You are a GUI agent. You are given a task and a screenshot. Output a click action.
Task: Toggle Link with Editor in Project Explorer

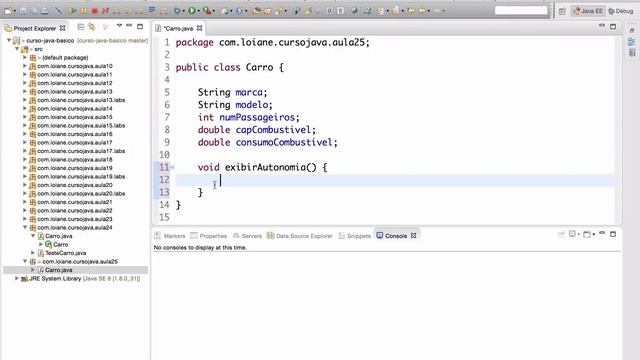(92, 27)
